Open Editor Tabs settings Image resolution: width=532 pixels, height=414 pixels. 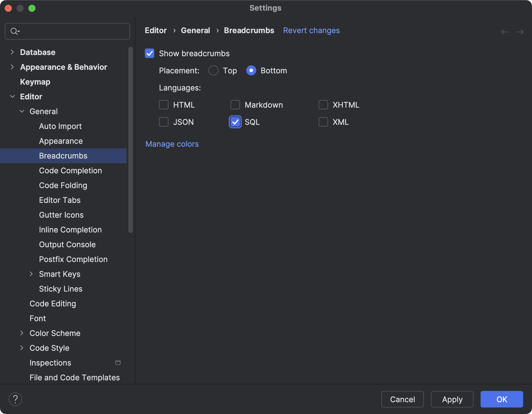coord(60,200)
